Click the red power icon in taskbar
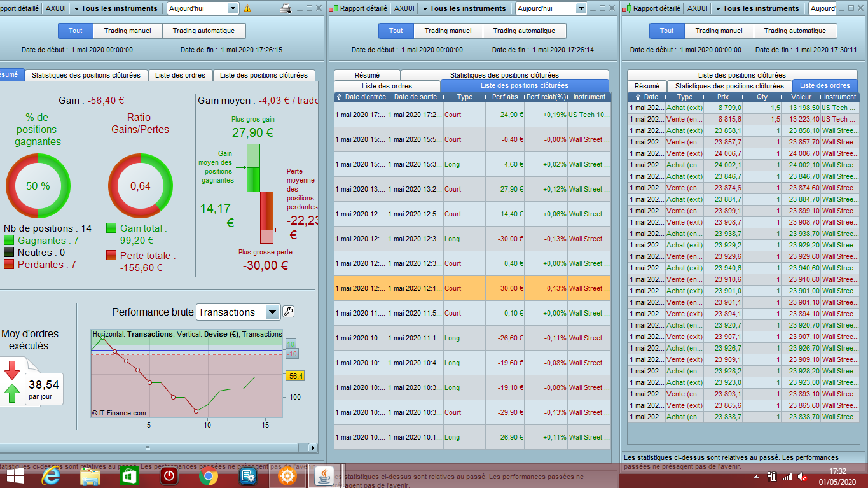The height and width of the screenshot is (488, 868). [x=169, y=476]
